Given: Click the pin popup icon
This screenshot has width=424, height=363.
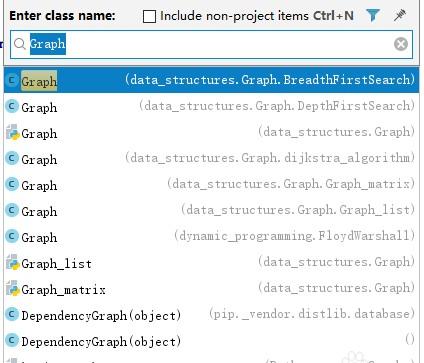Looking at the screenshot, I should click(400, 15).
